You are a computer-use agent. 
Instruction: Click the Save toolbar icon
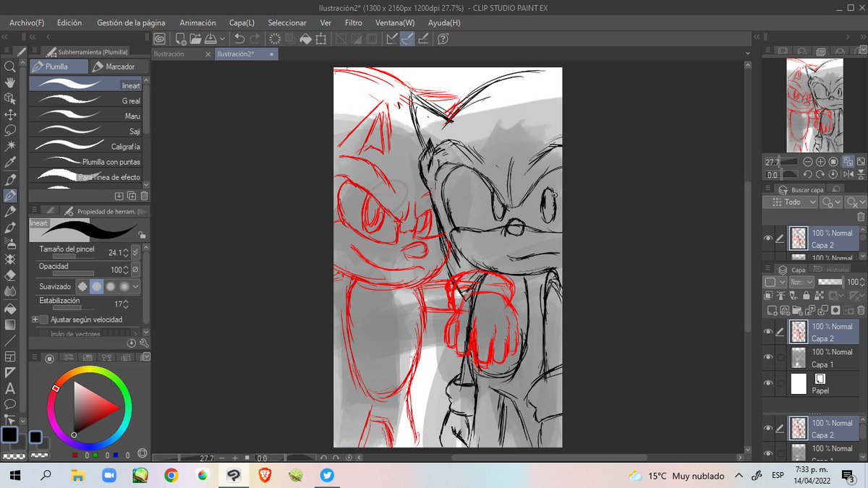(210, 39)
